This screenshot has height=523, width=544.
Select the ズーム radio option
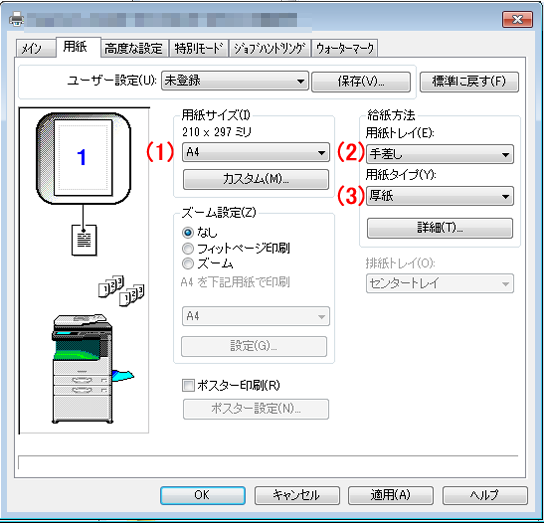click(x=188, y=264)
